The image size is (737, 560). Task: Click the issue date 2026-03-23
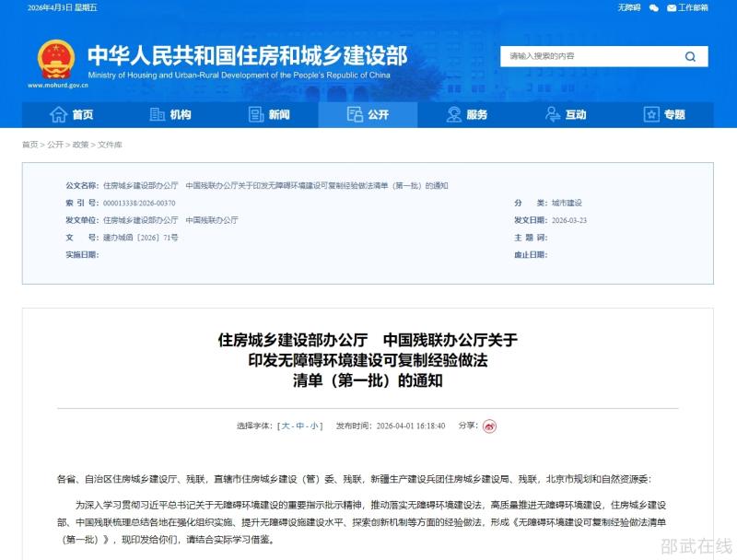click(569, 220)
